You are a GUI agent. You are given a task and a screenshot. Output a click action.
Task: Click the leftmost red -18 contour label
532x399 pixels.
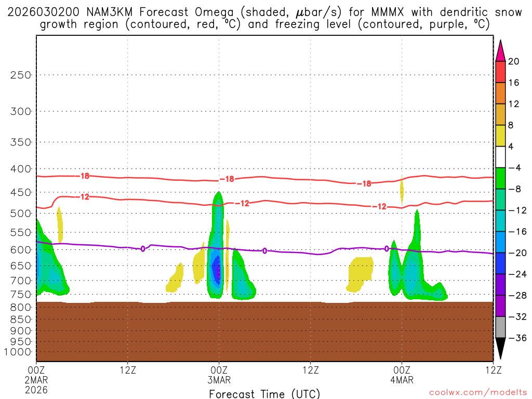point(83,176)
